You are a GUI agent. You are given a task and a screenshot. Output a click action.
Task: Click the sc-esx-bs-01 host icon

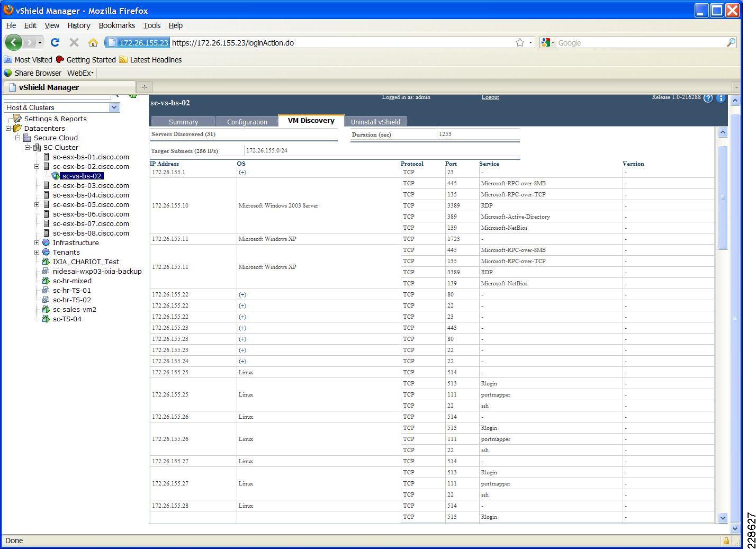[x=47, y=157]
